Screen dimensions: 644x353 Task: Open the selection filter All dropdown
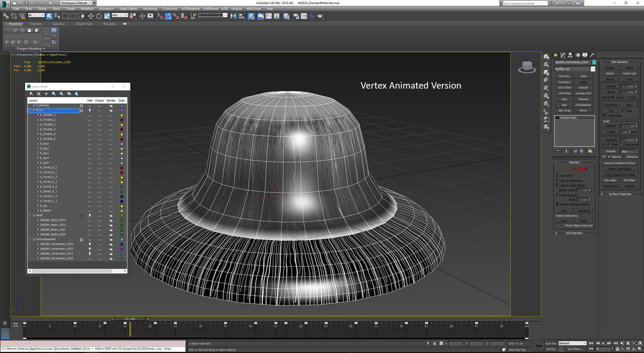pos(36,15)
